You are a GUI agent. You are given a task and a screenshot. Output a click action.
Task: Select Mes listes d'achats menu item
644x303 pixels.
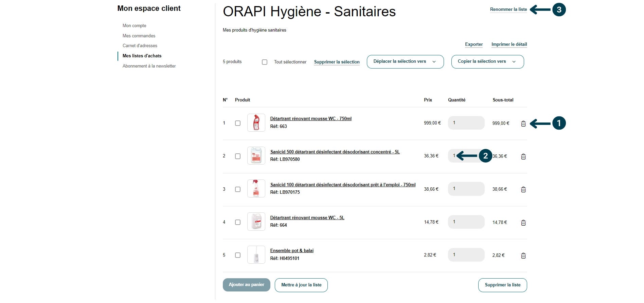142,56
